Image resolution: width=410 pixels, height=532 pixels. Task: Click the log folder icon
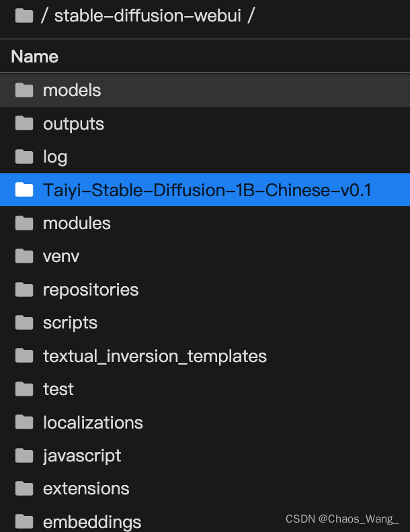(x=24, y=157)
